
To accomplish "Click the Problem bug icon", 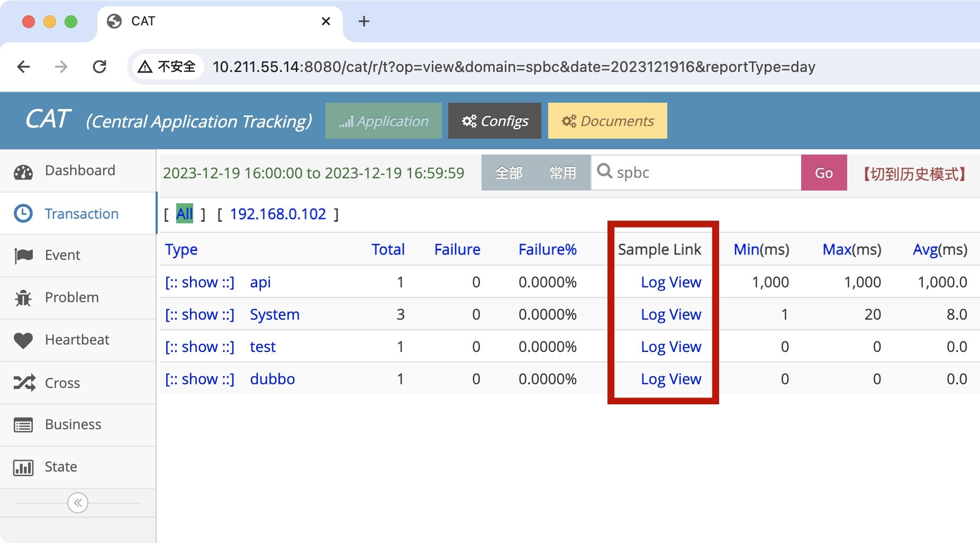I will pos(23,298).
